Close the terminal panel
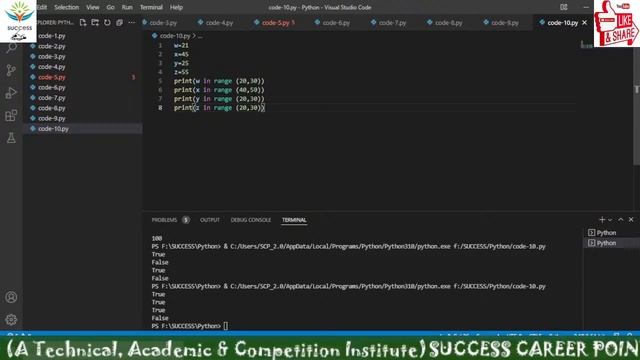Screen dimensions: 640x360 [x=631, y=220]
